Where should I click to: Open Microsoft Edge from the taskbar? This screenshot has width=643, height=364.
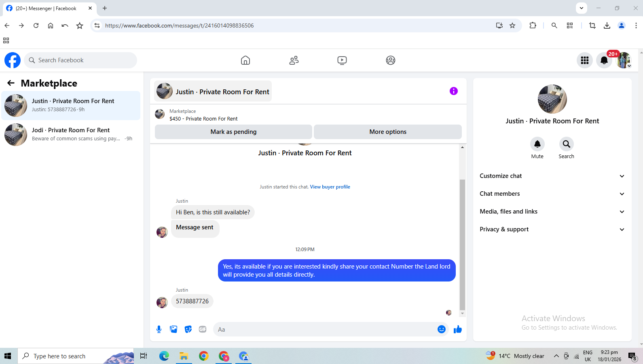click(x=164, y=356)
